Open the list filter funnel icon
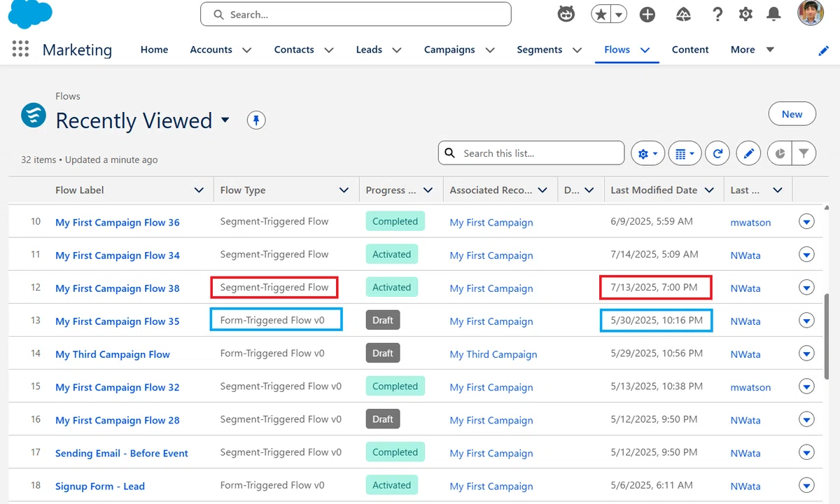The width and height of the screenshot is (840, 504). point(804,153)
